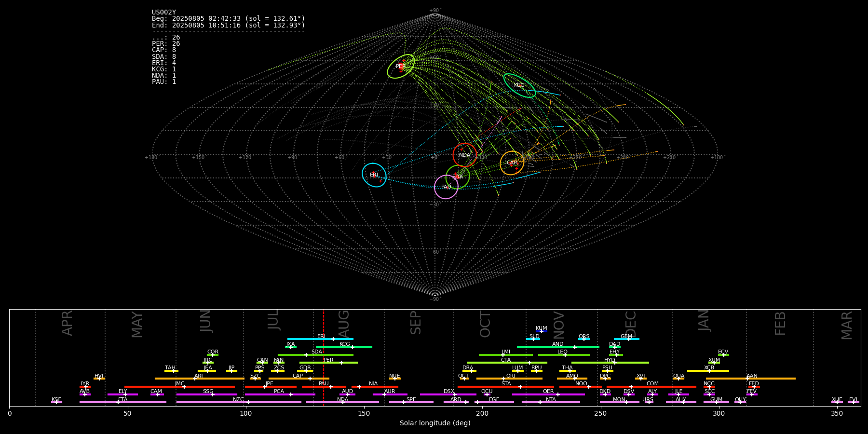The height and width of the screenshot is (434, 868).
Task: Click the yellow XCB timeline bar
Action: tap(708, 371)
